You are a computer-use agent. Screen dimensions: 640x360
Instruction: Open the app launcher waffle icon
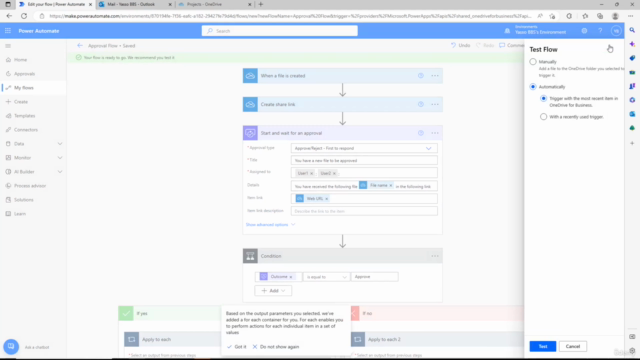(8, 31)
